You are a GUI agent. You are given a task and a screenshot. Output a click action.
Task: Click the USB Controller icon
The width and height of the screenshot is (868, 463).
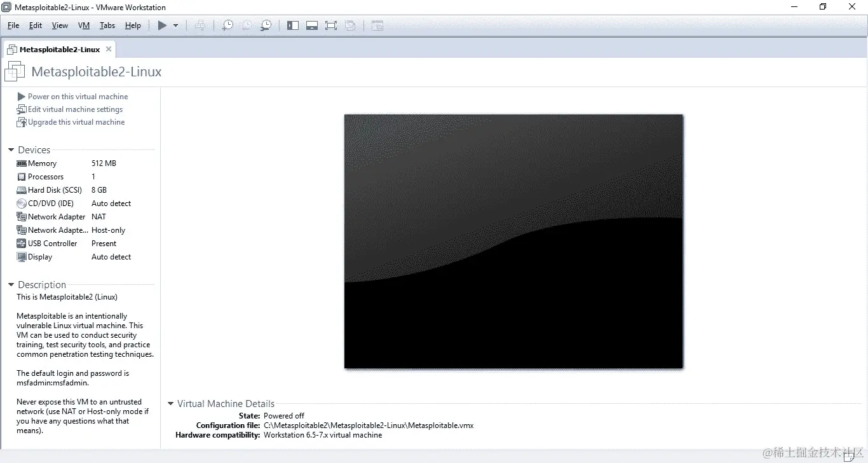22,244
